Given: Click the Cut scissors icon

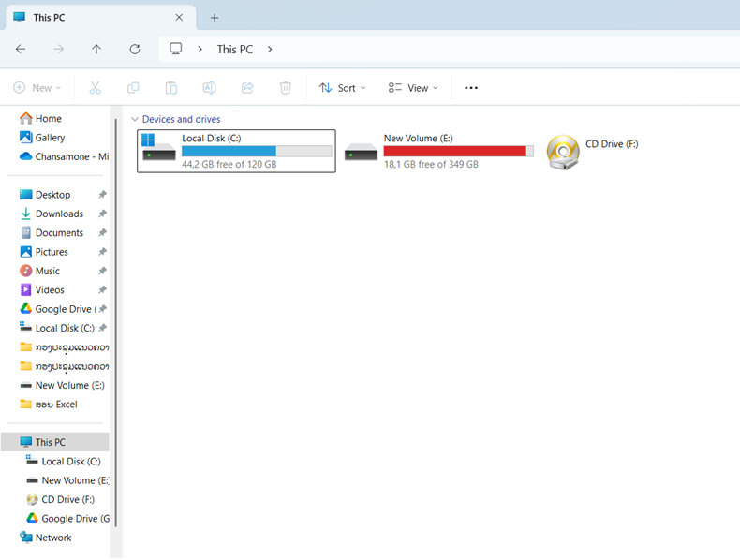Looking at the screenshot, I should point(95,88).
